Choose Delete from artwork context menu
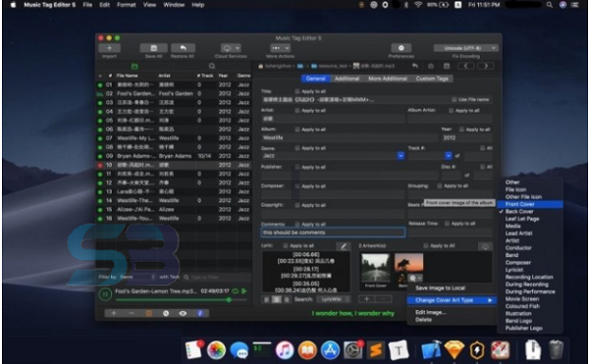 tap(423, 320)
